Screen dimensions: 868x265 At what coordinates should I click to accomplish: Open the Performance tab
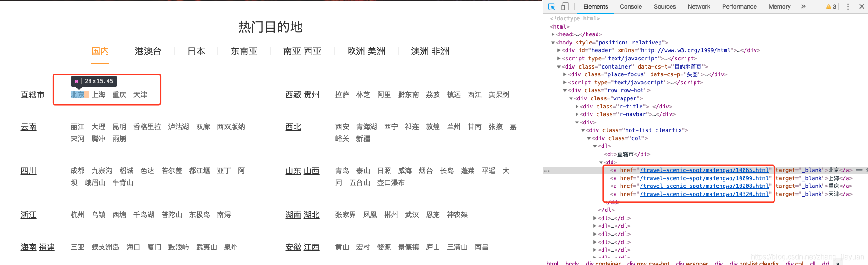pos(739,6)
